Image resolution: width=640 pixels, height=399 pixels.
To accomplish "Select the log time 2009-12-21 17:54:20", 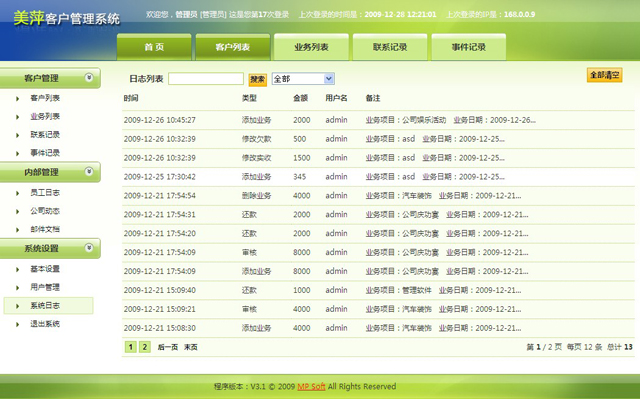I will (x=160, y=233).
